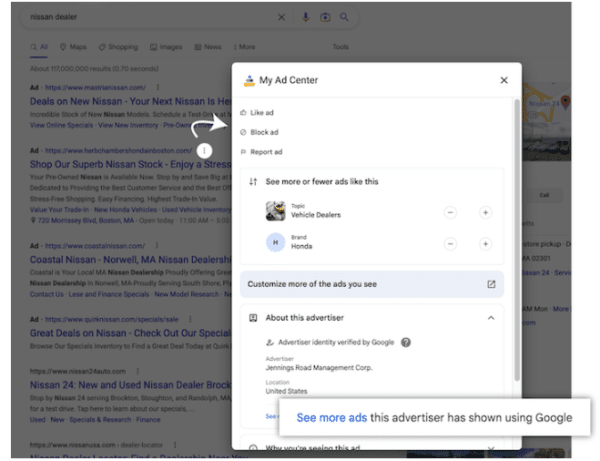This screenshot has height=461, width=600.
Task: Click Finance sitelink under Nissan 24
Action: tap(148, 420)
